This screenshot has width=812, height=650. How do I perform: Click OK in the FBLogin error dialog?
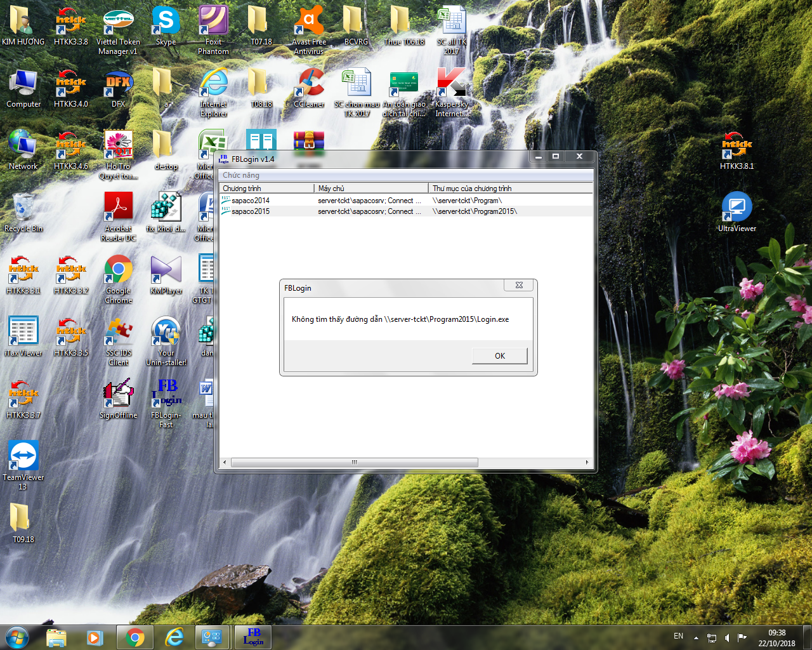pos(499,355)
